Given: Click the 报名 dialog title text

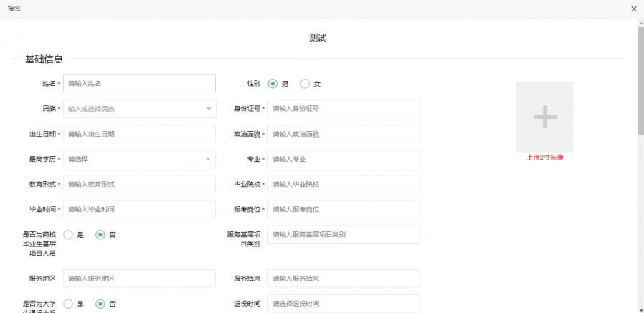Looking at the screenshot, I should (14, 9).
